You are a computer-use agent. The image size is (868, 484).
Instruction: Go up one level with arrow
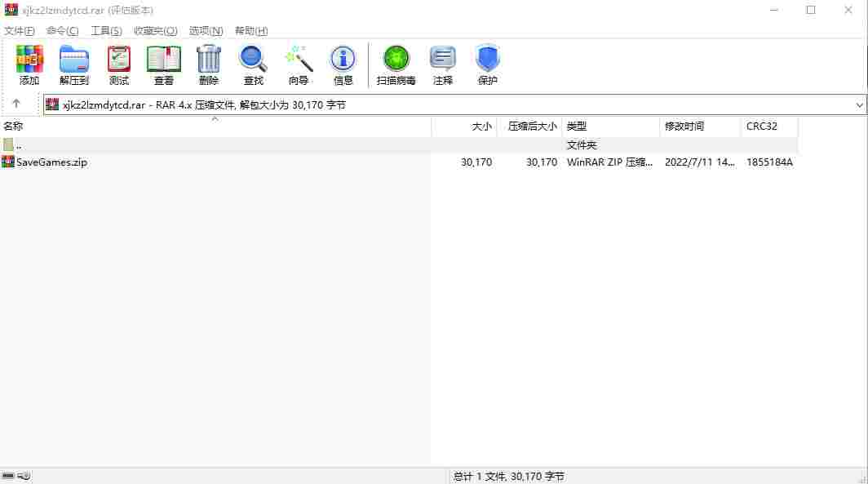tap(16, 104)
